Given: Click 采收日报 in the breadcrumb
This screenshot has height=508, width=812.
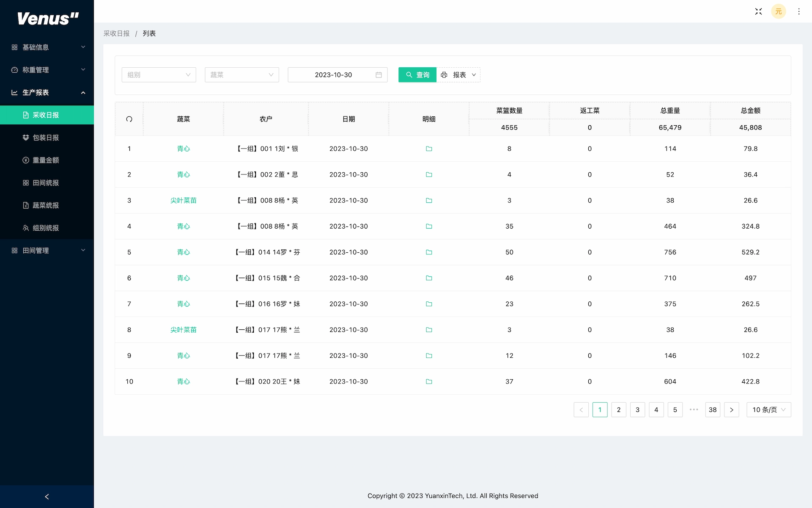Looking at the screenshot, I should [x=116, y=33].
